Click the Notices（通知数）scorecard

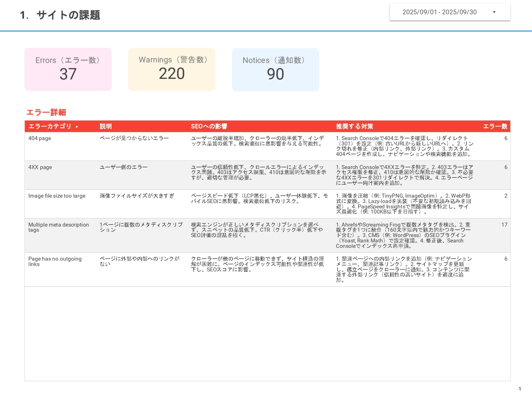click(x=275, y=70)
